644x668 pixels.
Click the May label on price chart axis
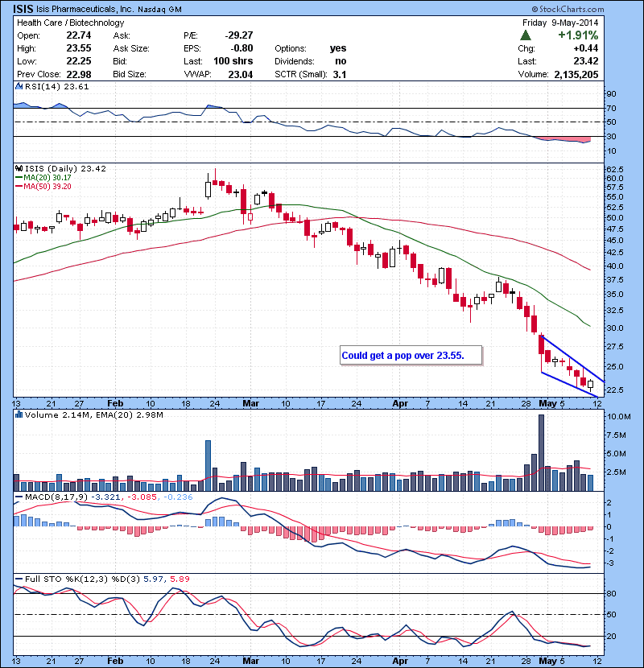coord(547,403)
